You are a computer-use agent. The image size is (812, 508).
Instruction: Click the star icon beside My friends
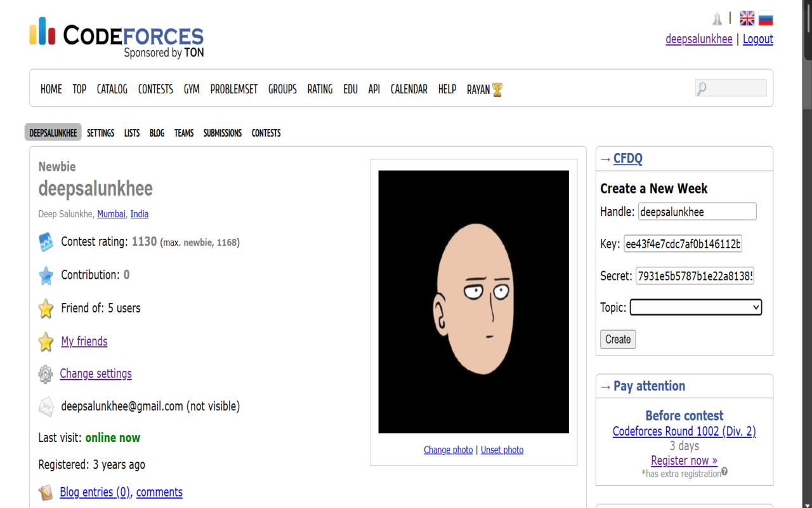click(46, 342)
